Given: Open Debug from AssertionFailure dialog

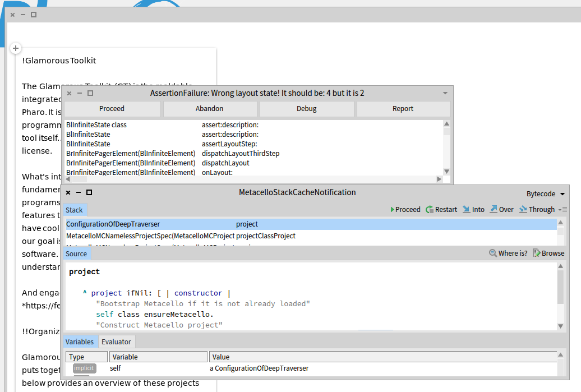Looking at the screenshot, I should pos(306,109).
